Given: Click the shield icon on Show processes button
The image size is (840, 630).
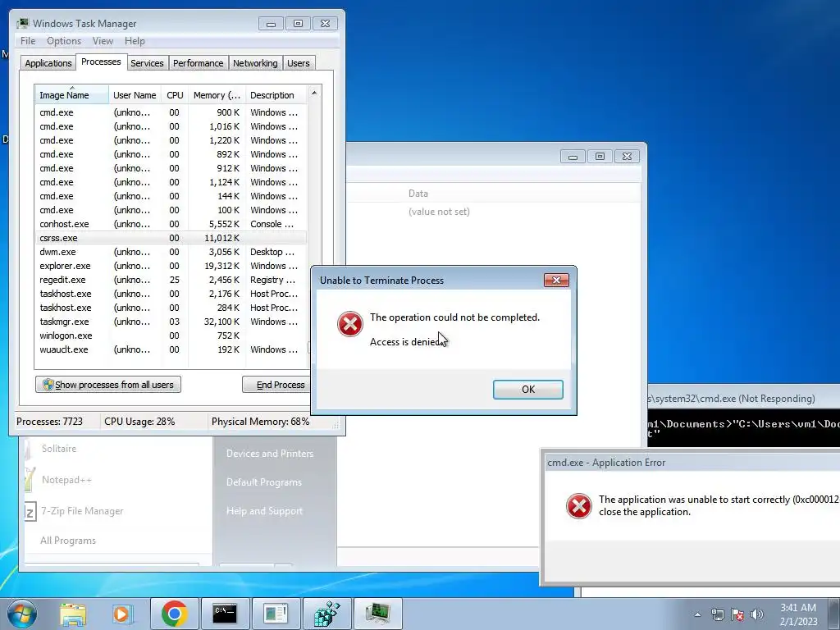Looking at the screenshot, I should (x=48, y=385).
